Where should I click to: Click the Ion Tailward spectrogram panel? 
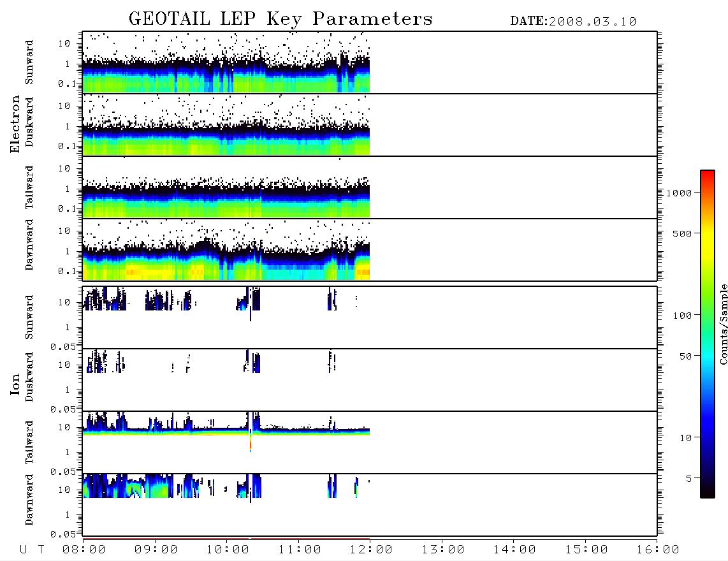370,442
